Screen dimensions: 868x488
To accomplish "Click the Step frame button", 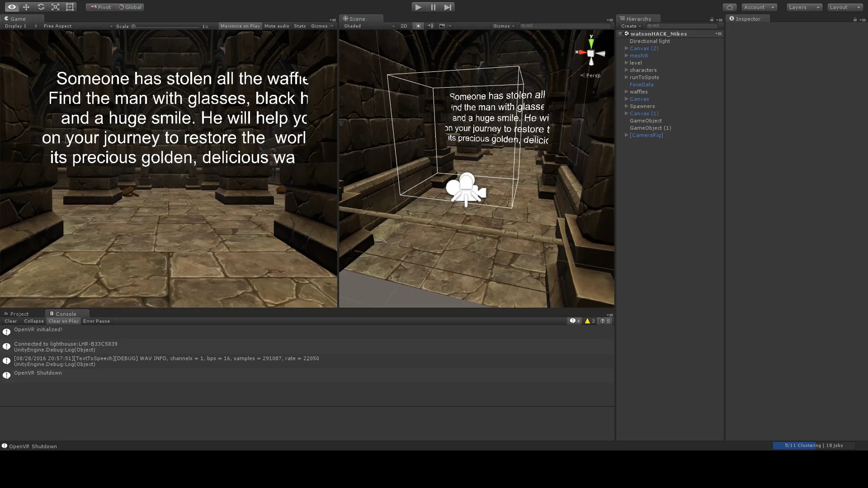I will 447,7.
